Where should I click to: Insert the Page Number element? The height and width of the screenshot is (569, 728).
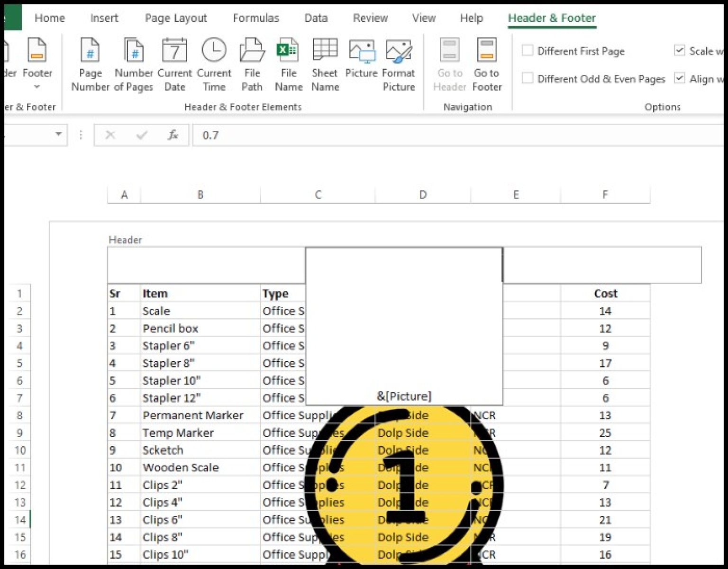(x=90, y=64)
